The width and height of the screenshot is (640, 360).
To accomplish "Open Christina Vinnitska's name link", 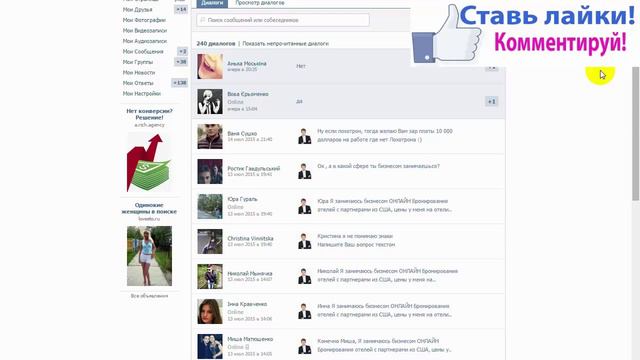I will coord(250,238).
